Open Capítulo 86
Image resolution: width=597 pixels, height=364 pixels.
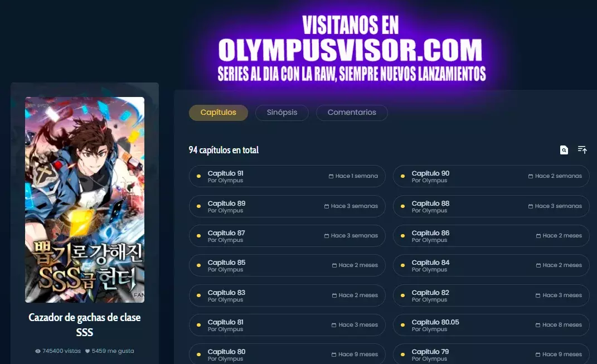491,236
